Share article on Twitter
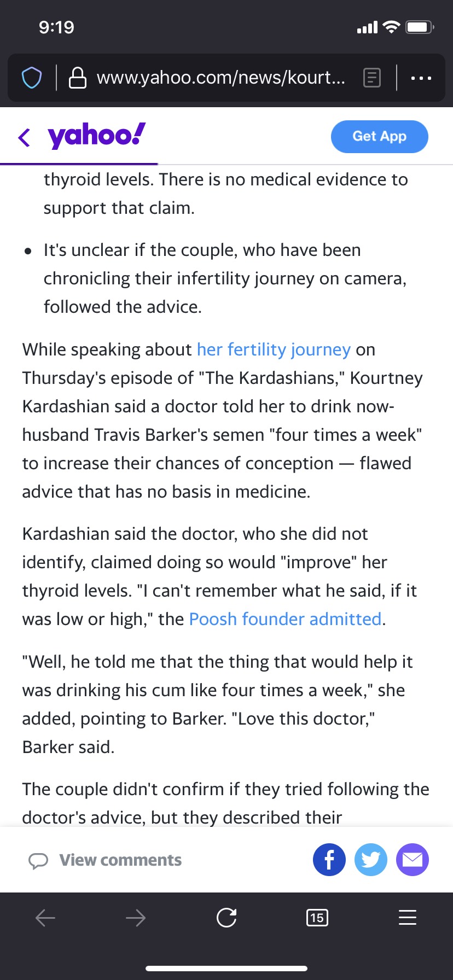 (x=371, y=860)
